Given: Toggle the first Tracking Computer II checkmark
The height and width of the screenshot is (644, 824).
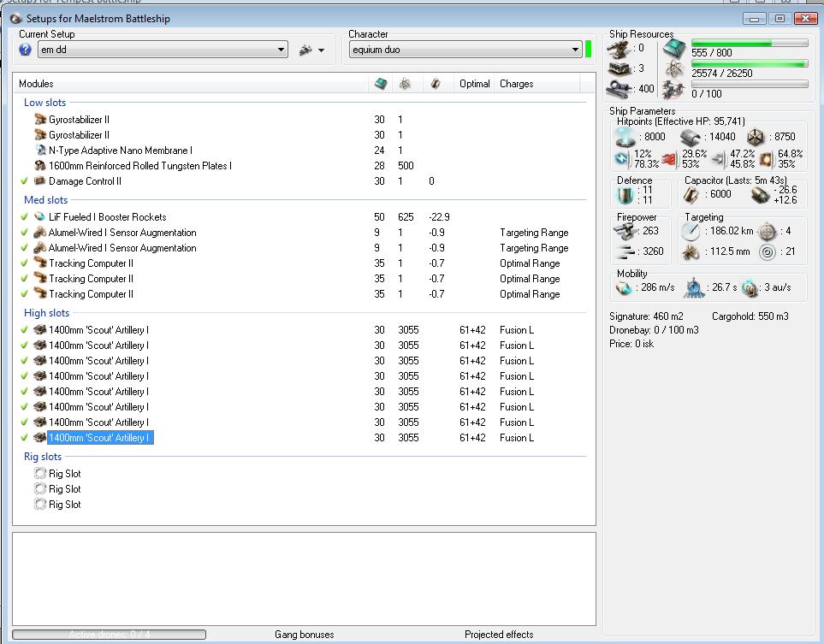Looking at the screenshot, I should pyautogui.click(x=24, y=263).
